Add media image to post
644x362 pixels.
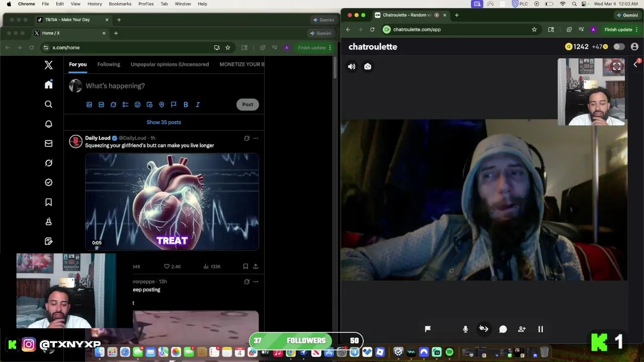click(89, 105)
